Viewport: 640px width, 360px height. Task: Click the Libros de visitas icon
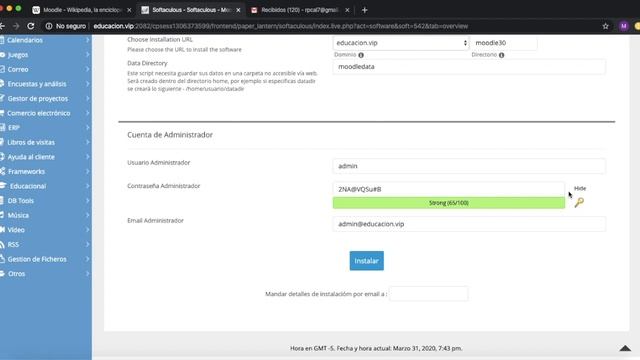pos(2,142)
